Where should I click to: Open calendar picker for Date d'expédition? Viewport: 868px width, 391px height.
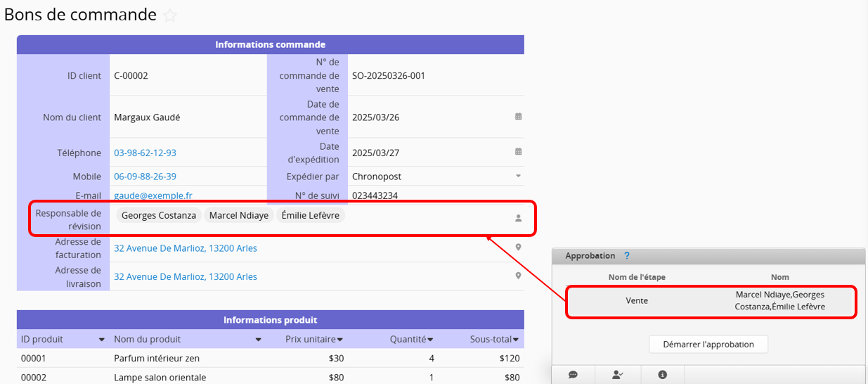(x=518, y=152)
